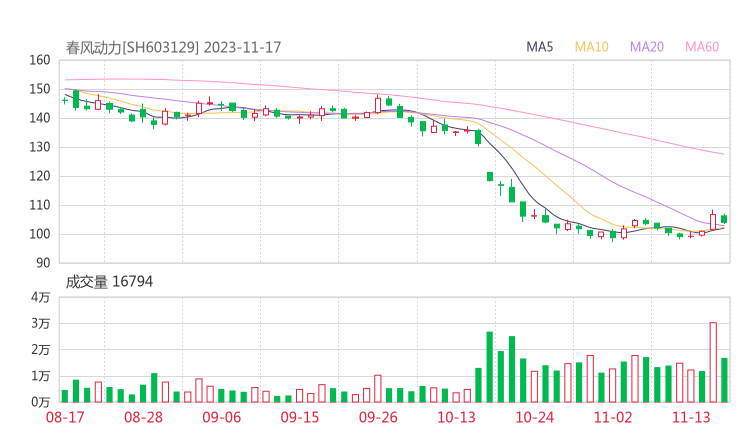Screen dimensions: 740x440
Task: Click the 100 price axis label
Action: (40, 234)
